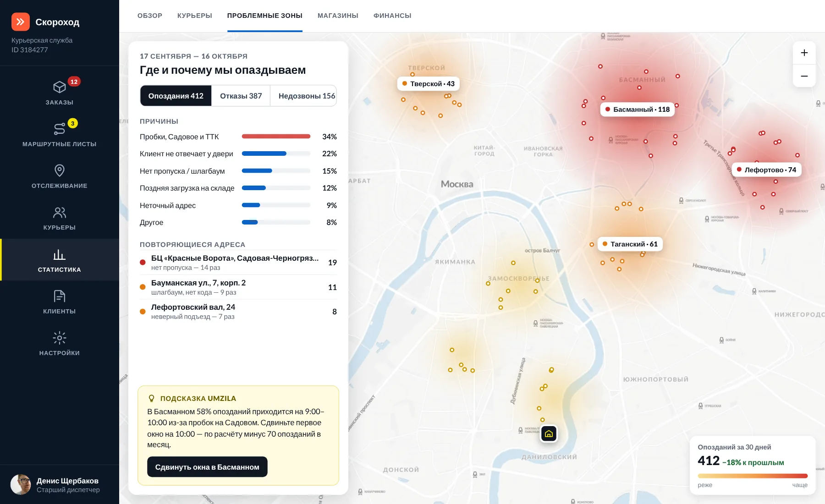Go to Отслеживание location pin icon
825x504 pixels.
click(x=60, y=170)
